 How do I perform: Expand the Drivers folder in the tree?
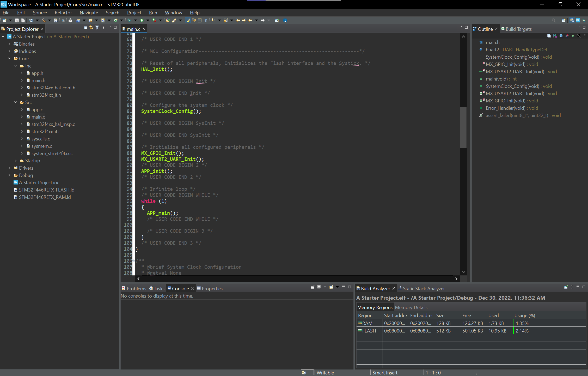(x=9, y=168)
